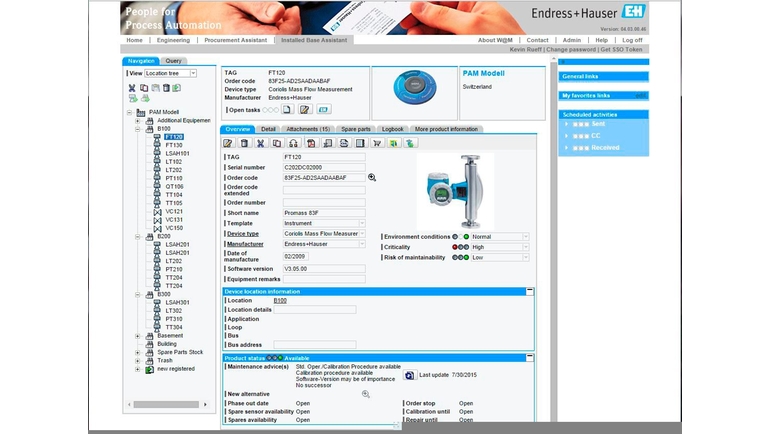Expand the Additional Equipment tree node
The height and width of the screenshot is (434, 771).
pos(138,120)
